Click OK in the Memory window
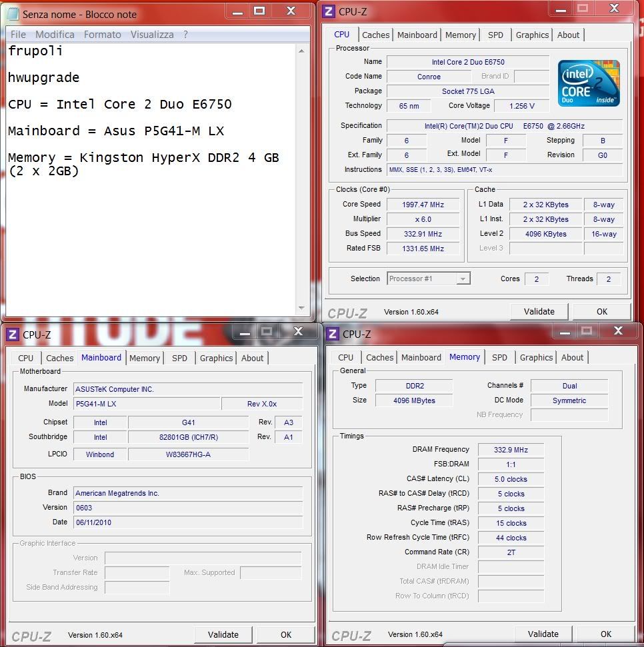This screenshot has height=647, width=644. tap(606, 634)
